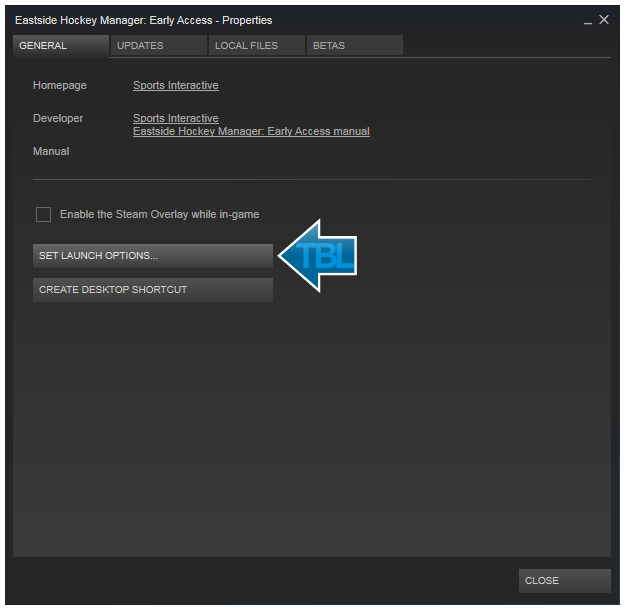Open the Homepage Sports Interactive link

[x=176, y=85]
